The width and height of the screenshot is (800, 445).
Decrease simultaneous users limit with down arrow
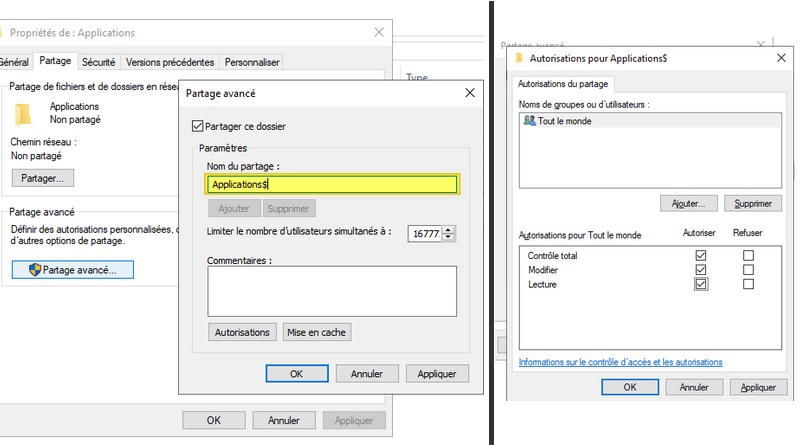[x=449, y=237]
